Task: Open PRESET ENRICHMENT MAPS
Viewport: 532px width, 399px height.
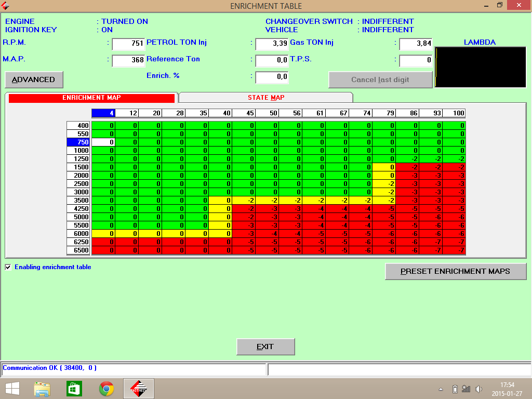Action: 456,271
